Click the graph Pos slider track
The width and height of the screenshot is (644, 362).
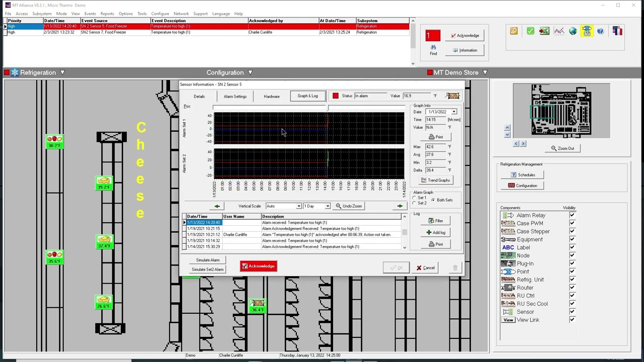(308, 107)
